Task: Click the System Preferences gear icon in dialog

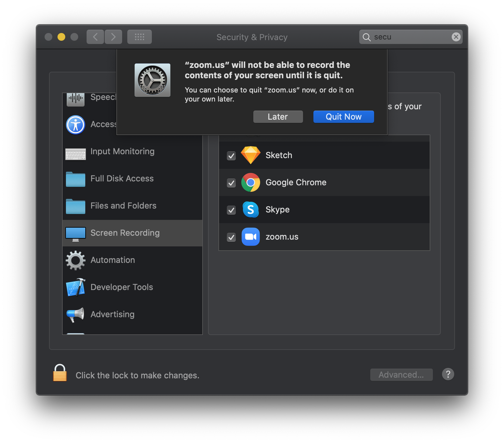Action: (152, 80)
